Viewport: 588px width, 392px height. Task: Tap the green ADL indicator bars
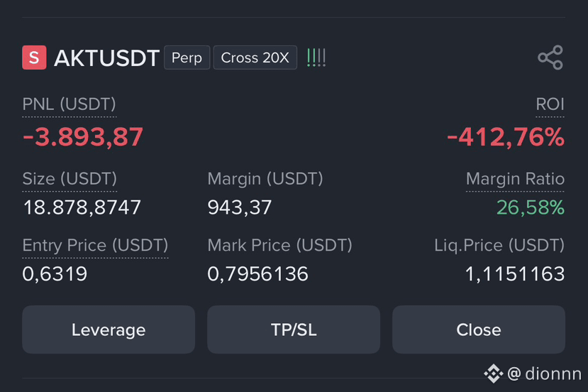pos(316,58)
